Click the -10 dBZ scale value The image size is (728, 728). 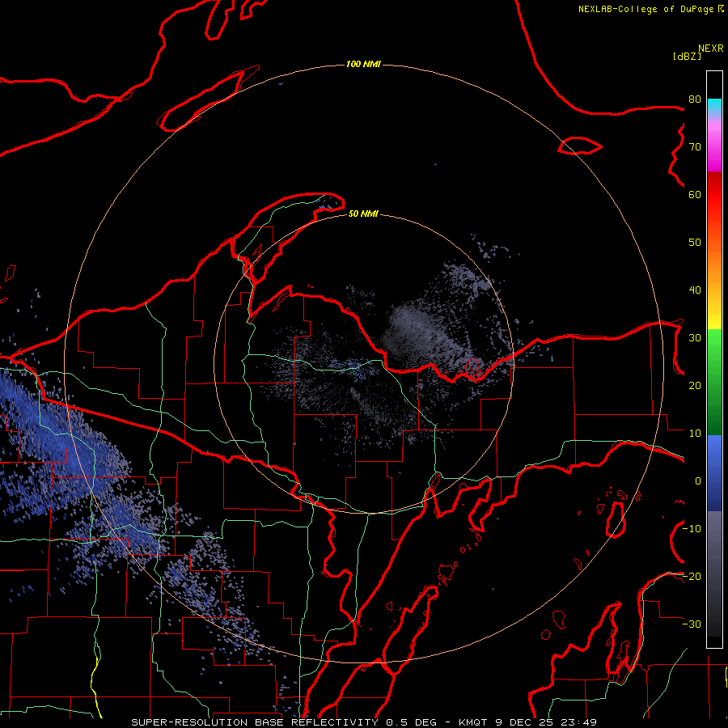(692, 529)
